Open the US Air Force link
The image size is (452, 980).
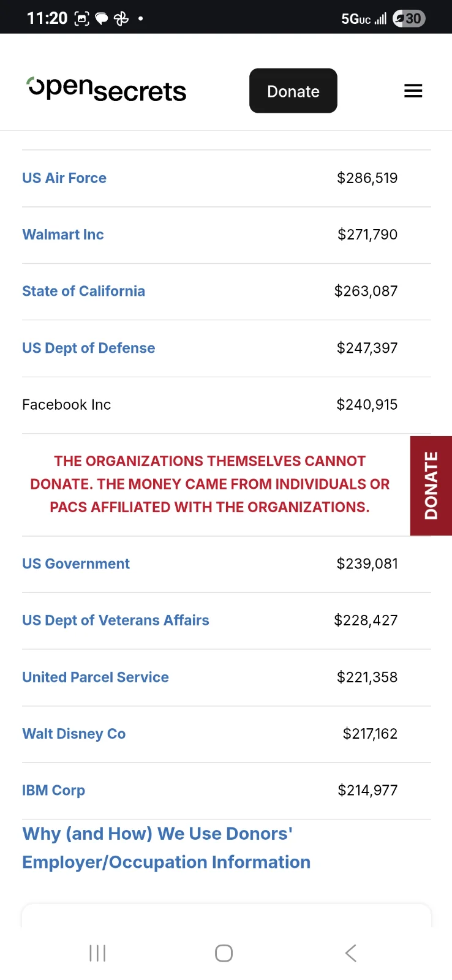(x=64, y=178)
